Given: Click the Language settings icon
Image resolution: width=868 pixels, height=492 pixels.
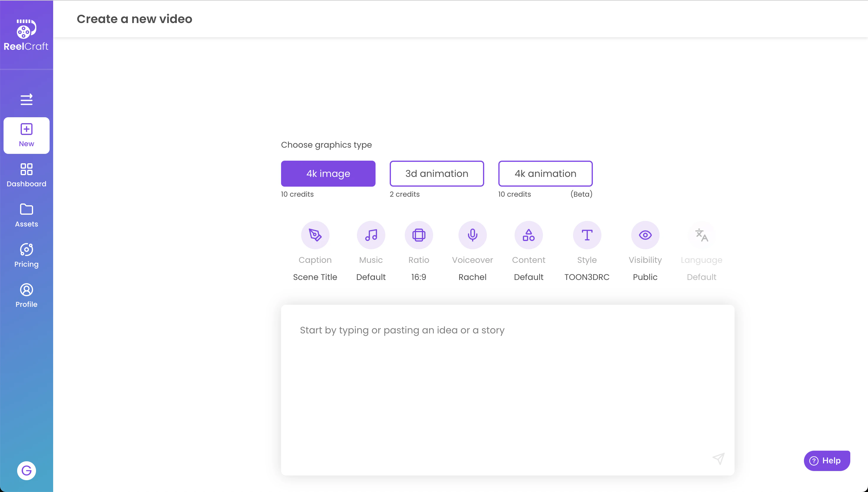Looking at the screenshot, I should pos(701,235).
